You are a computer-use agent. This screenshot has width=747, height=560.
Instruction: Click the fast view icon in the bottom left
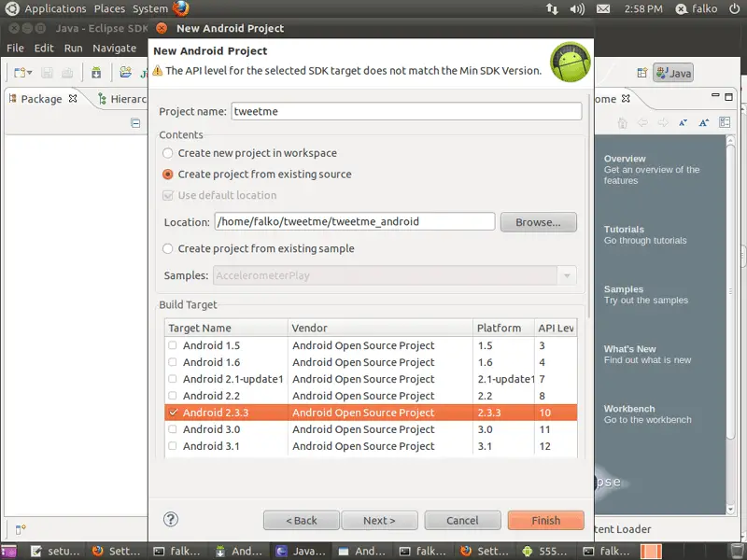coord(20,529)
